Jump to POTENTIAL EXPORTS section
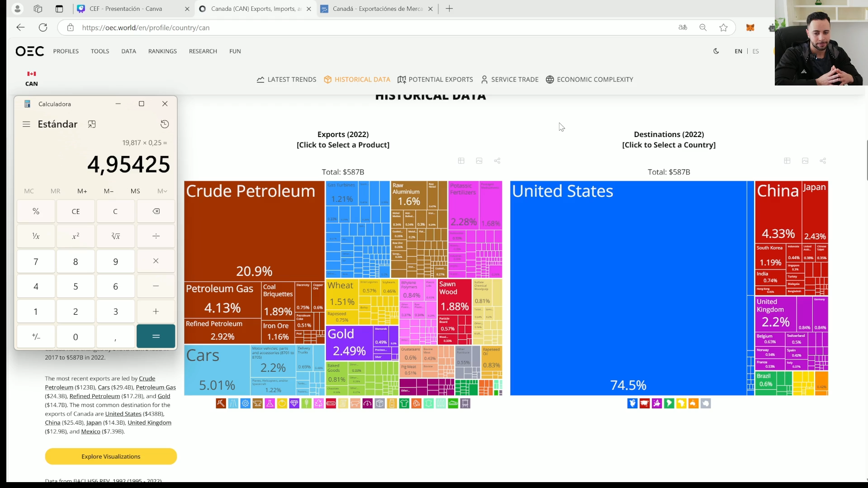This screenshot has width=868, height=488. pyautogui.click(x=435, y=80)
